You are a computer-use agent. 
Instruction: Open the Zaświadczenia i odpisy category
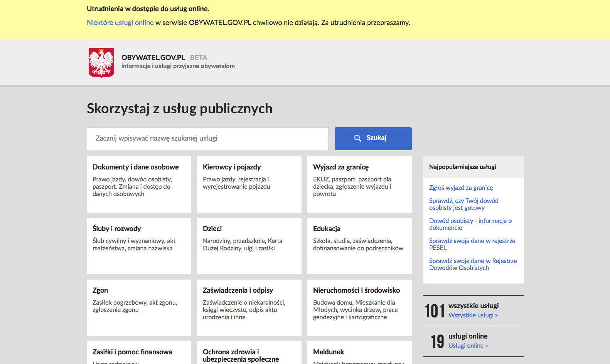click(249, 308)
